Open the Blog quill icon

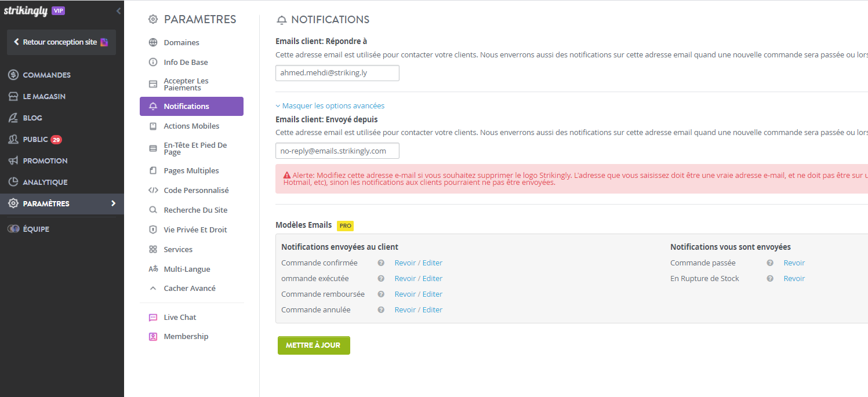13,118
